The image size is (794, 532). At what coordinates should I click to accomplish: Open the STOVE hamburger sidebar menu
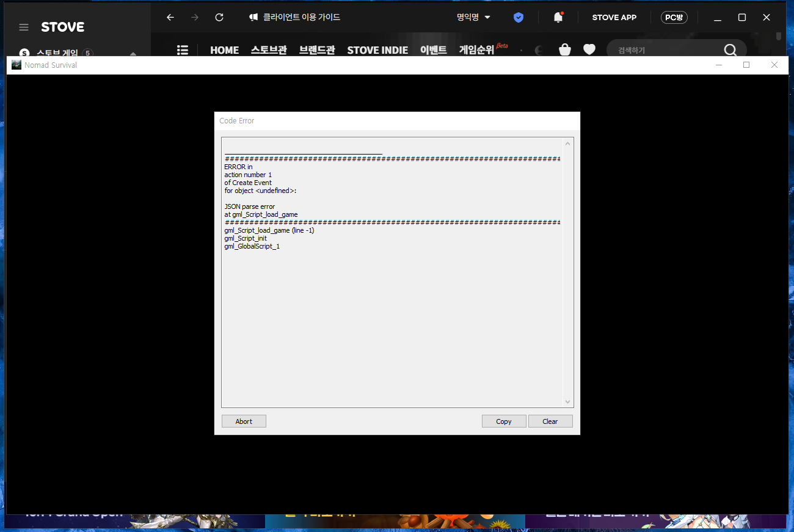[24, 27]
